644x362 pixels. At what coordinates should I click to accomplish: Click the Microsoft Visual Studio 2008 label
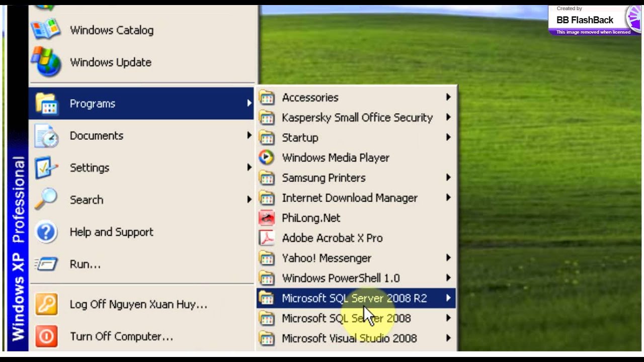(x=349, y=339)
